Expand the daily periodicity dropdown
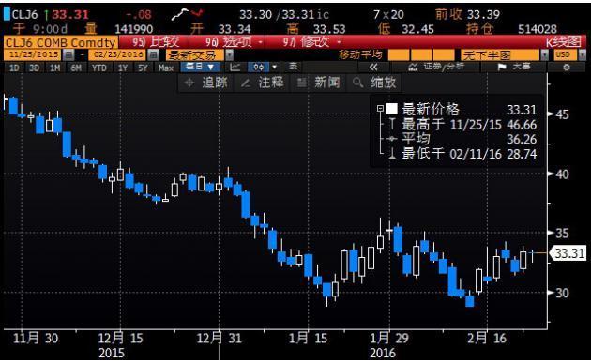 tap(200, 67)
